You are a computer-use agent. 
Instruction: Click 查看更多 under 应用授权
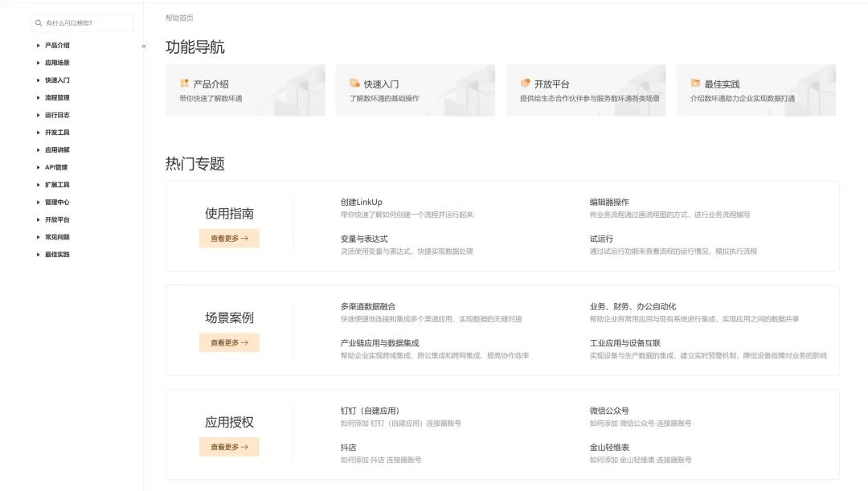click(229, 447)
